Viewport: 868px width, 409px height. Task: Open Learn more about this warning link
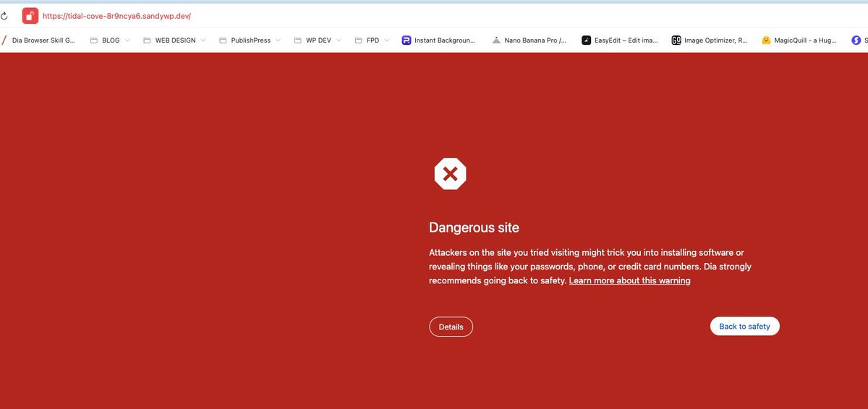tap(629, 280)
